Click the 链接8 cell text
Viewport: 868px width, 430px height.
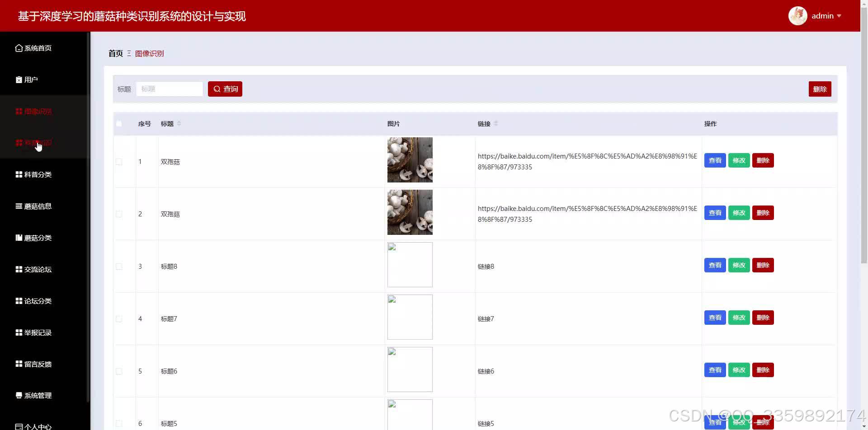486,266
